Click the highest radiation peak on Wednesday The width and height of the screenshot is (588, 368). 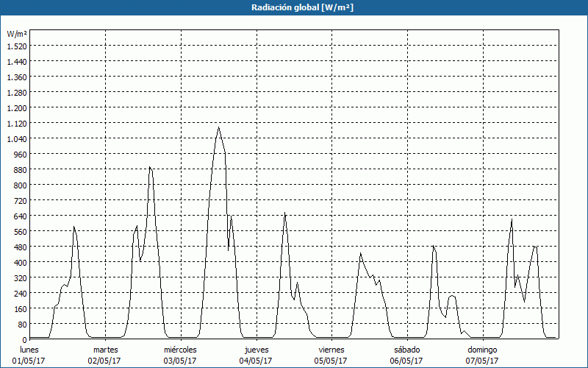coord(218,127)
